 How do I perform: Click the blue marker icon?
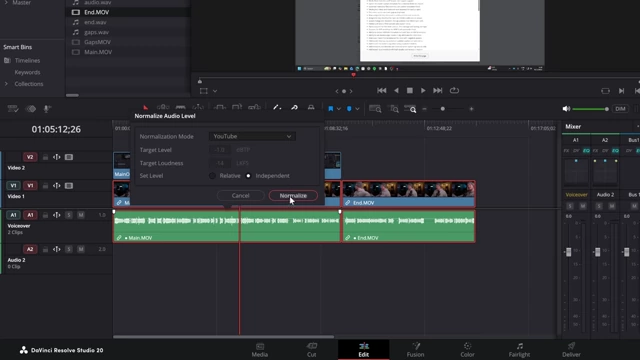coord(349,109)
